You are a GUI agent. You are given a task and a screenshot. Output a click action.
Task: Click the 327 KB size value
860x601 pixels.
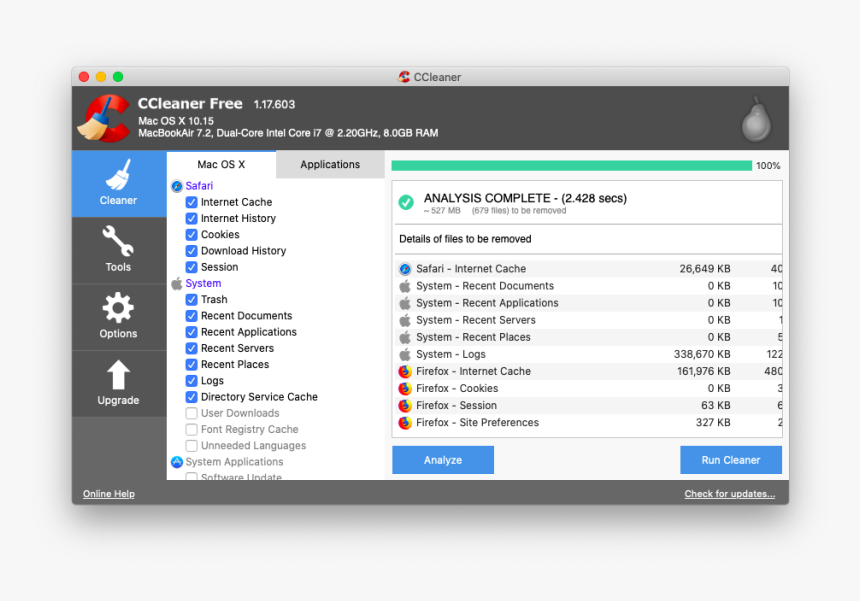tap(713, 423)
